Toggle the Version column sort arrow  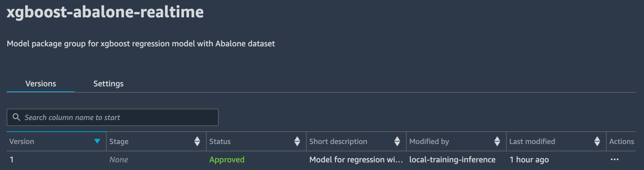97,141
